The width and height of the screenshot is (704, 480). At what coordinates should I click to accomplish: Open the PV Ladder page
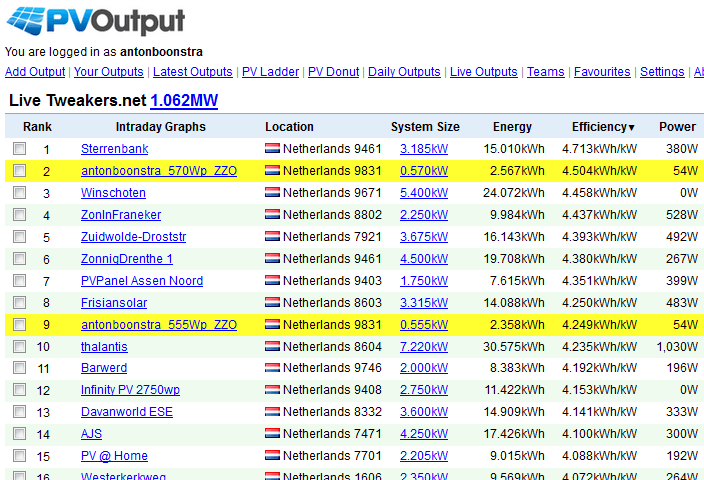[x=270, y=72]
